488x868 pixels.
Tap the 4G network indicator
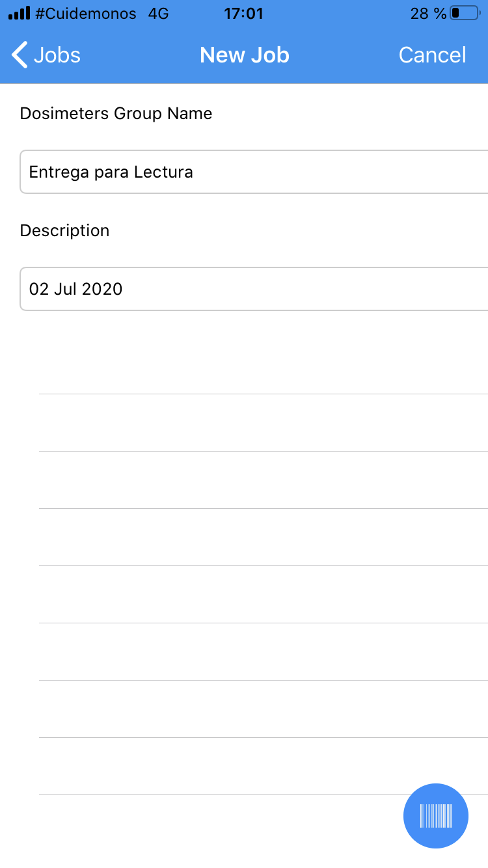[158, 13]
